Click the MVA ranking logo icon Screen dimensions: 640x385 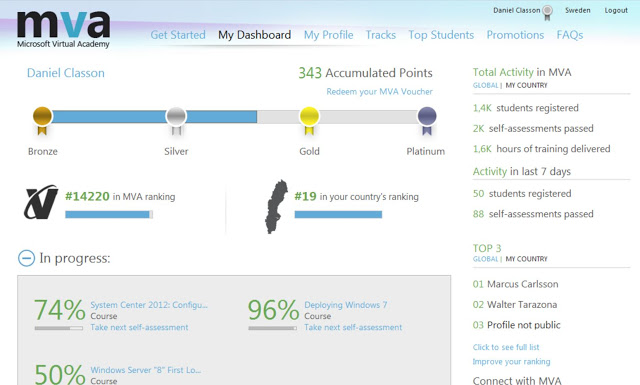point(41,202)
